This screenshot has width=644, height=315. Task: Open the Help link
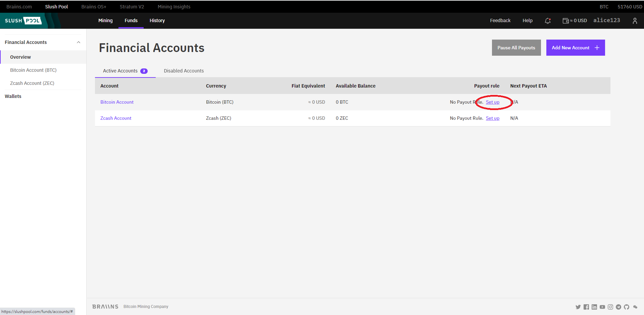(528, 20)
